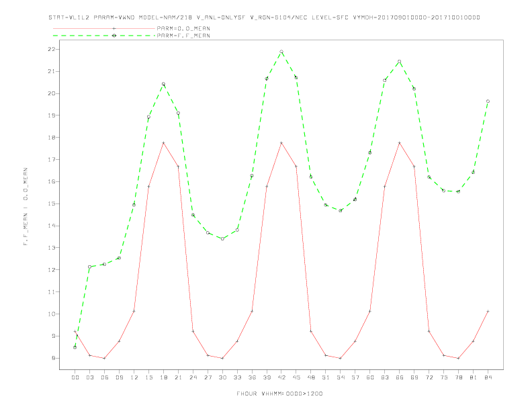Click the horizontal axis tick label 60
The image size is (532, 411).
click(370, 377)
